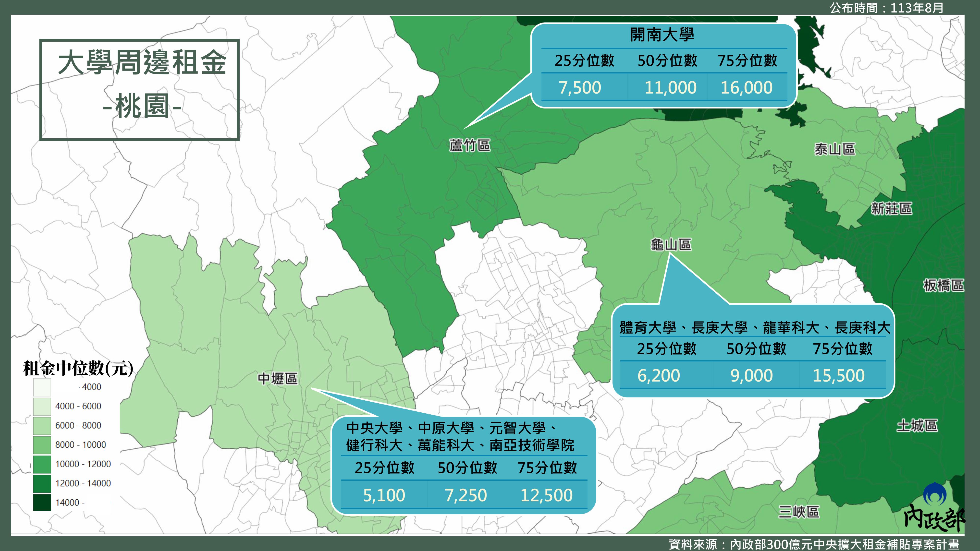Click the 開南大學 callout title
Viewport: 980px width, 551px height.
662,35
